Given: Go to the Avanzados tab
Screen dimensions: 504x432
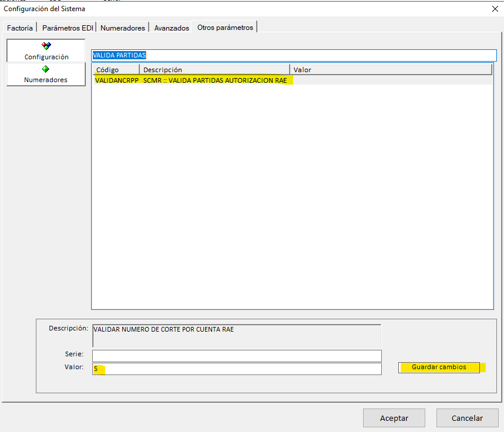Looking at the screenshot, I should coord(172,28).
